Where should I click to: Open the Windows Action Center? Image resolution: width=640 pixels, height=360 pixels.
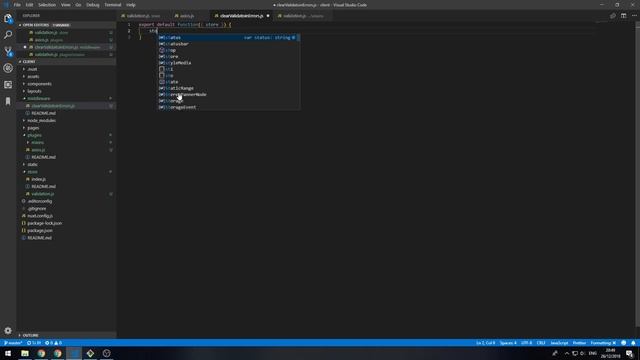coord(630,353)
